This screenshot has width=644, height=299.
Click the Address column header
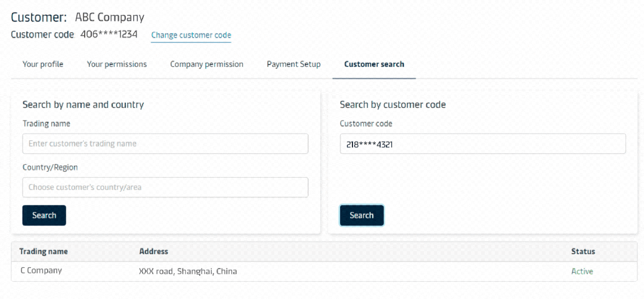point(154,251)
